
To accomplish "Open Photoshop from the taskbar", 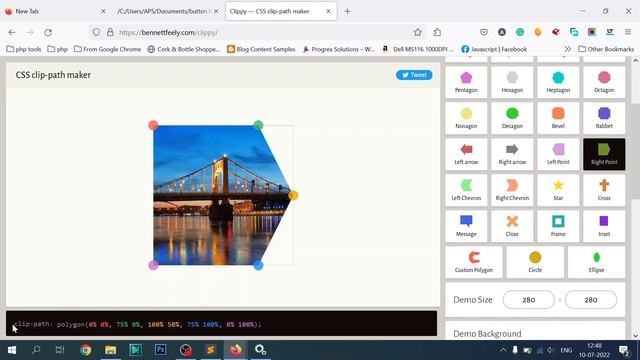I will coord(160,350).
